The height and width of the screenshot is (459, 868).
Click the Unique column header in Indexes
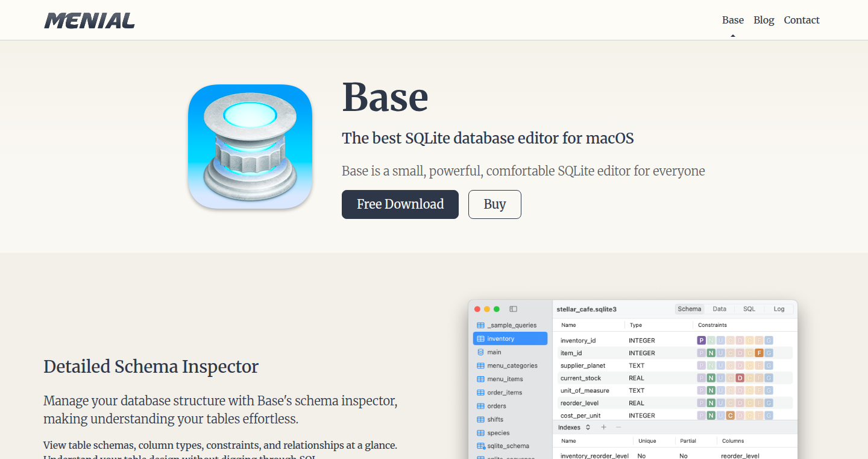(x=647, y=441)
